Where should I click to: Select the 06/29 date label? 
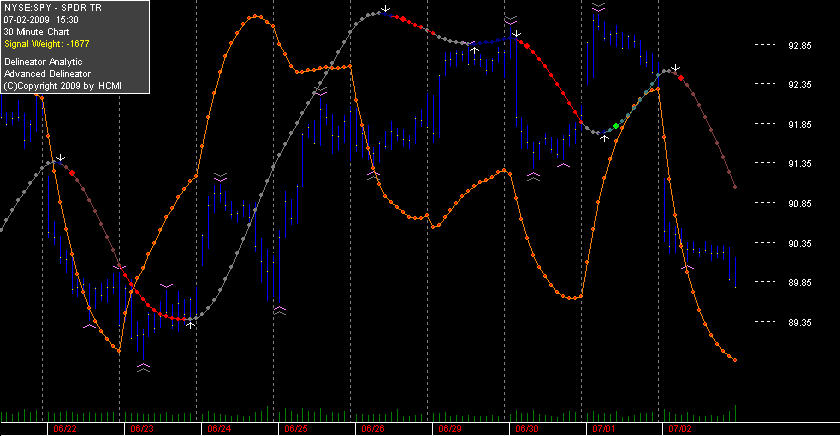tap(450, 429)
